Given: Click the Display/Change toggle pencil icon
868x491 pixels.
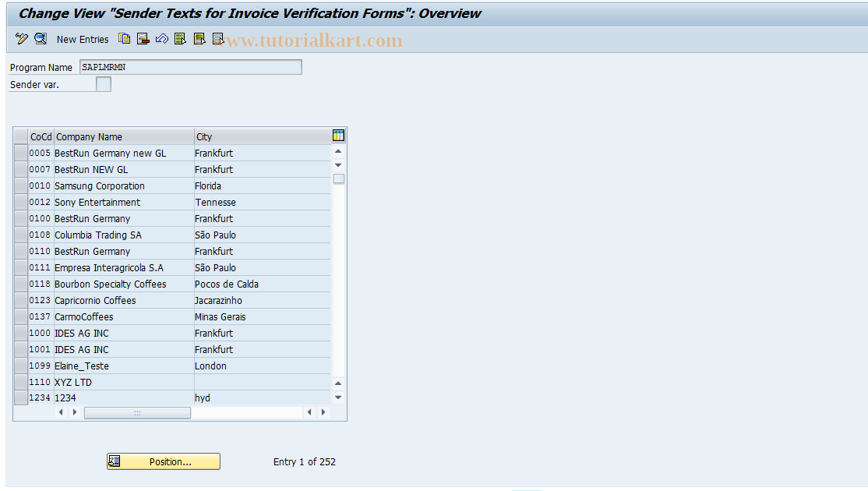Looking at the screenshot, I should pos(22,39).
